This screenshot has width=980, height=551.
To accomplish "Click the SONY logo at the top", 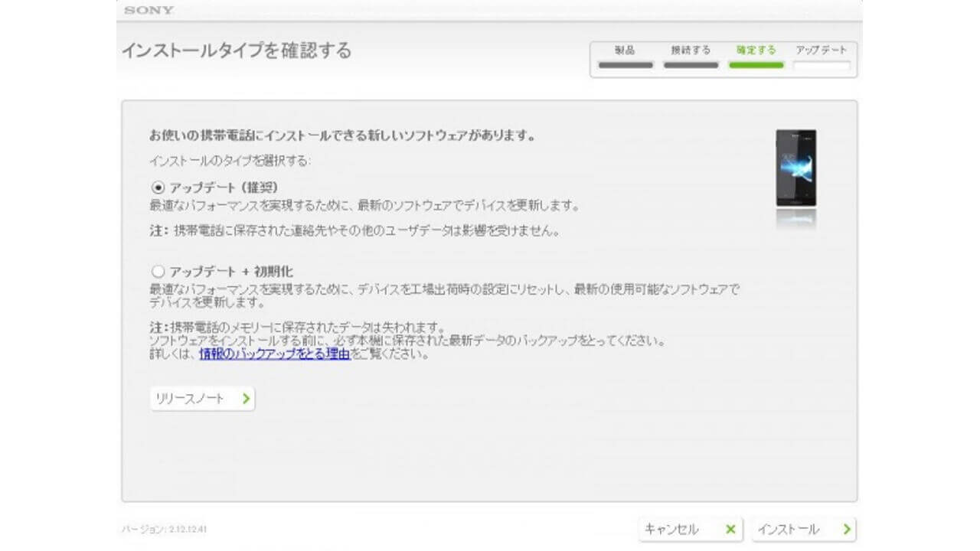I will tap(150, 9).
